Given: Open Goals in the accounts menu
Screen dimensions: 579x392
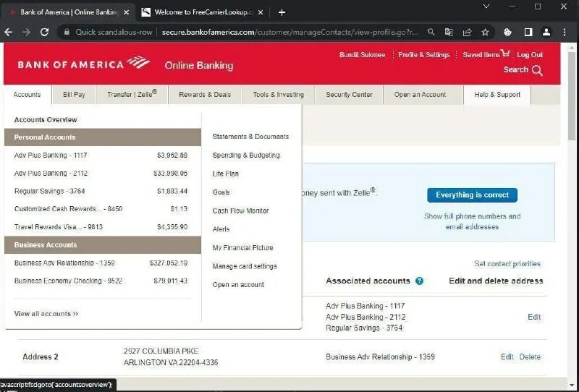Looking at the screenshot, I should point(221,192).
